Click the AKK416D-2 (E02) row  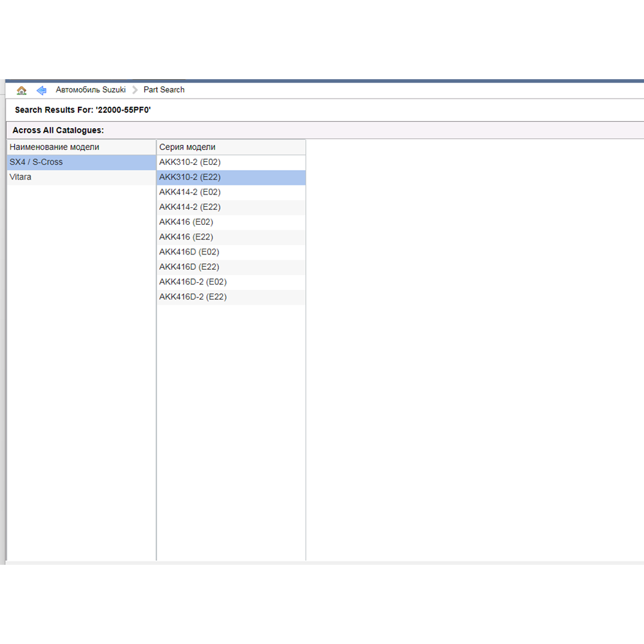pyautogui.click(x=231, y=282)
